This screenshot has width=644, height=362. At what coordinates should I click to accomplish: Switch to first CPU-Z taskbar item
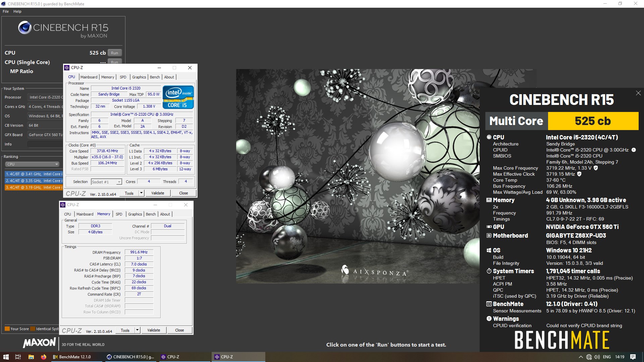click(184, 357)
